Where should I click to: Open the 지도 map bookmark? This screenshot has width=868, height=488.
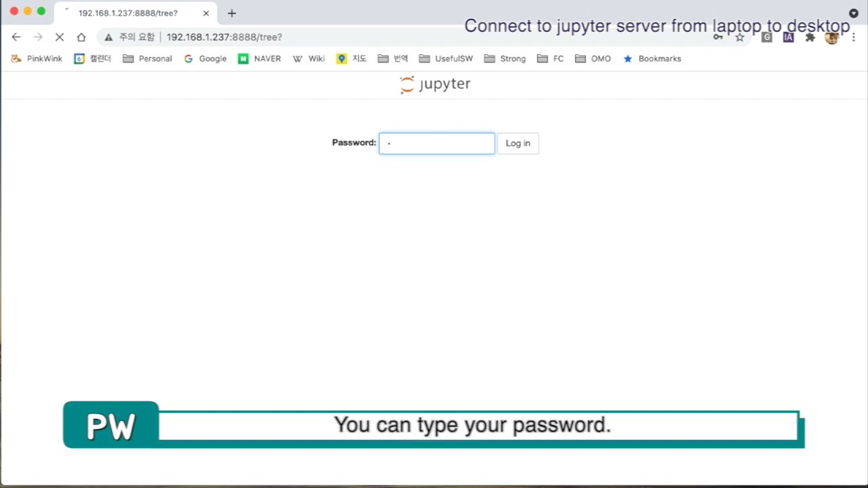(351, 59)
